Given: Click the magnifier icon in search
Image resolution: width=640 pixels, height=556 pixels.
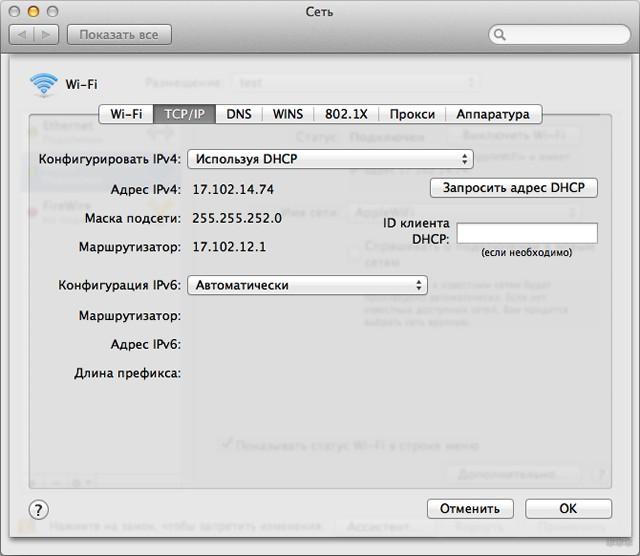Looking at the screenshot, I should click(x=500, y=35).
